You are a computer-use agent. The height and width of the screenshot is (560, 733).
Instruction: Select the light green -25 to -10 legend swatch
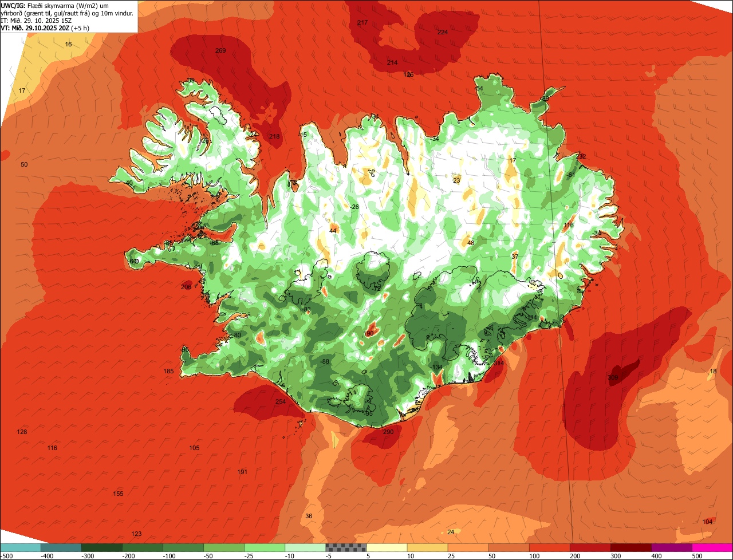265,547
